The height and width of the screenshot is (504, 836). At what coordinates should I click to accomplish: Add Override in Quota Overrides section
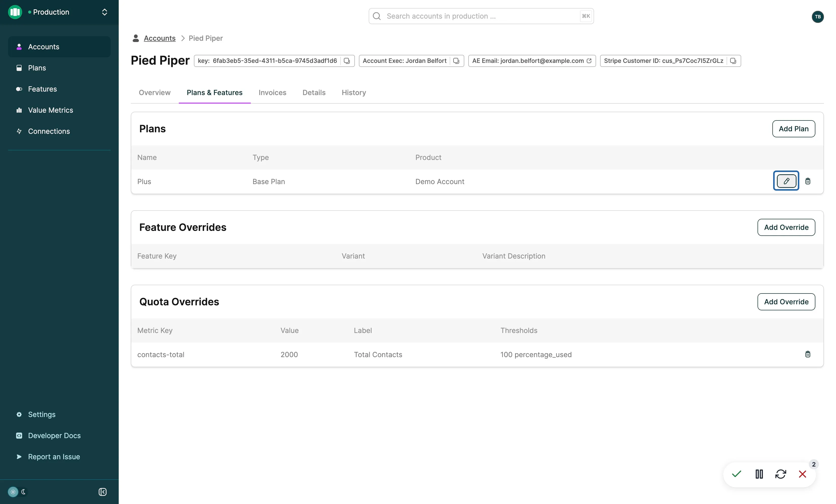click(786, 302)
